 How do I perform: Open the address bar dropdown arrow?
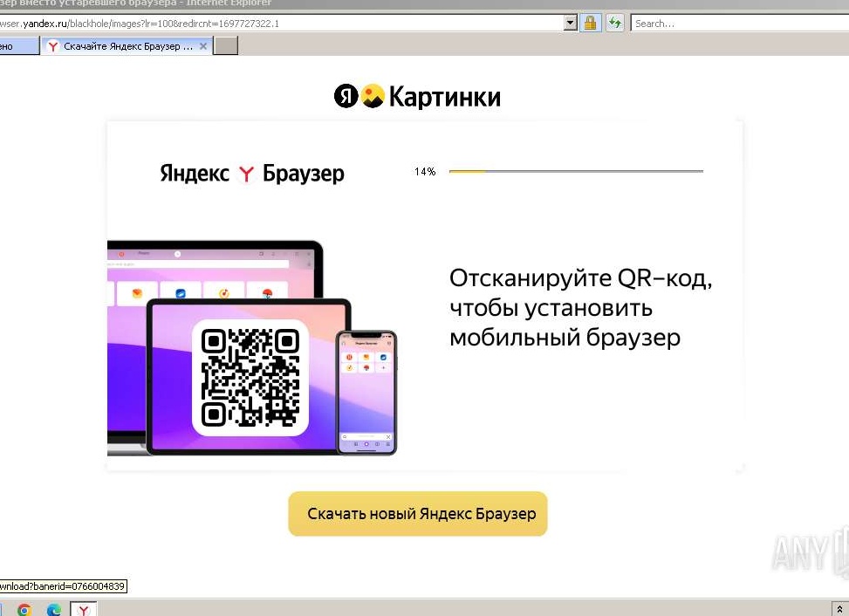point(570,23)
